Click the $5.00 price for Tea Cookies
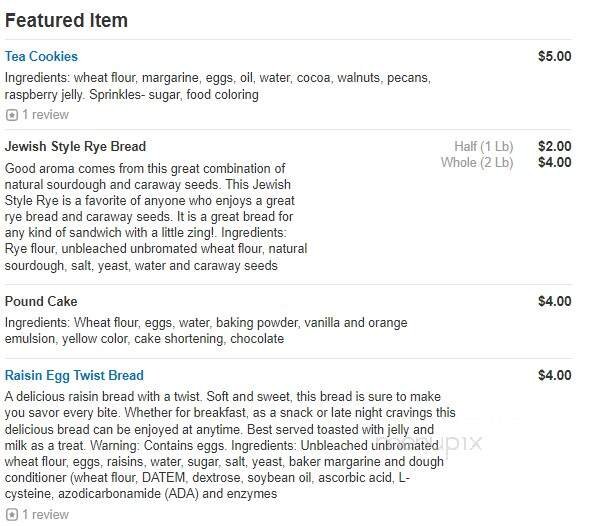This screenshot has width=608, height=526. 554,57
